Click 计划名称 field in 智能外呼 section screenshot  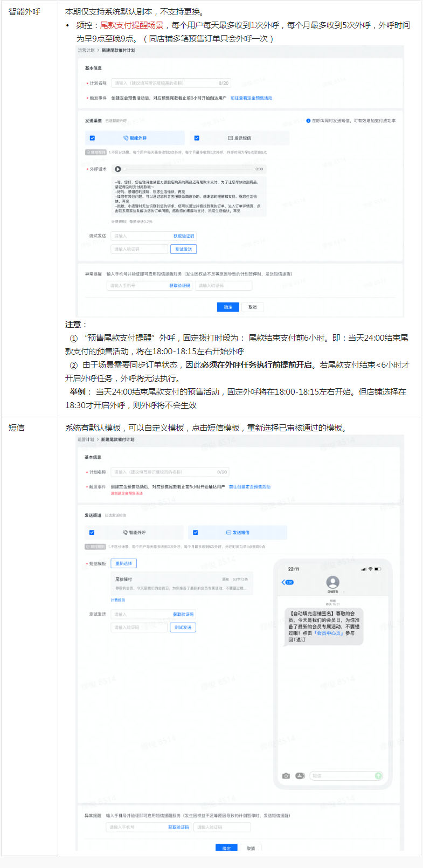(171, 83)
